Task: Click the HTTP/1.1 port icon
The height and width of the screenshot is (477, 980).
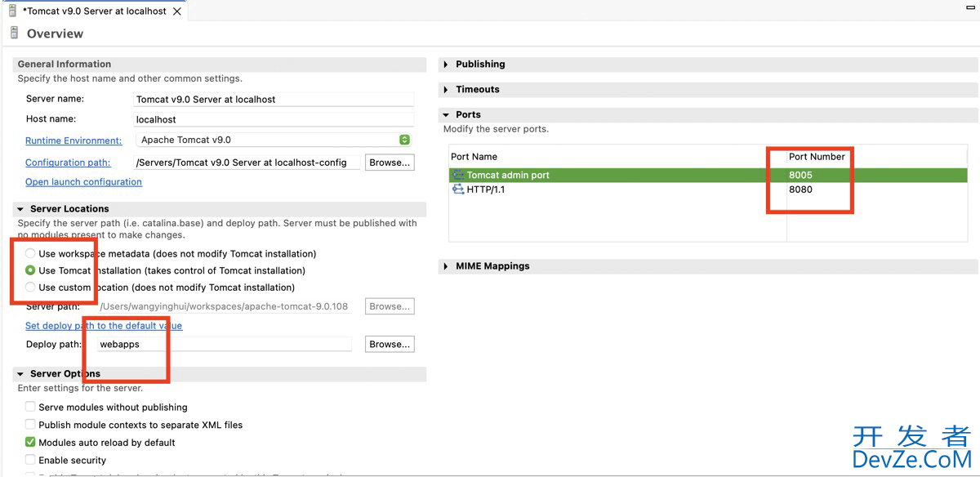Action: (x=458, y=189)
